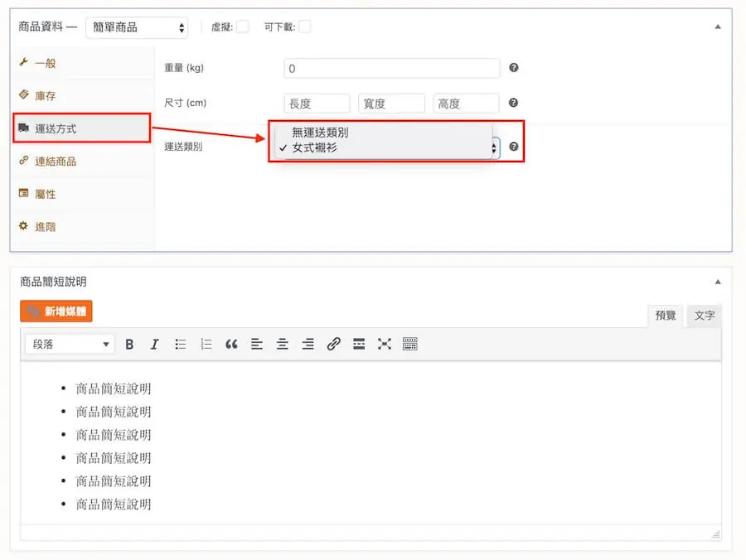Insert a numbered list
746x560 pixels.
(206, 344)
